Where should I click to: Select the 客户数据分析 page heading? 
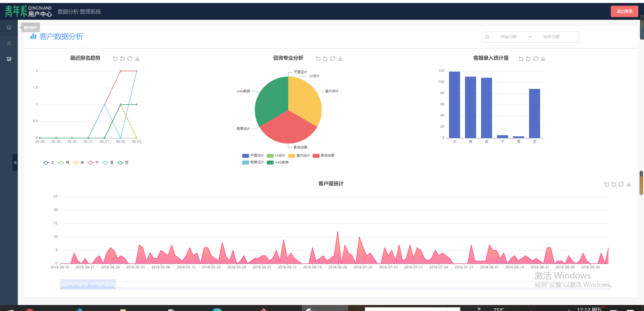coord(61,37)
